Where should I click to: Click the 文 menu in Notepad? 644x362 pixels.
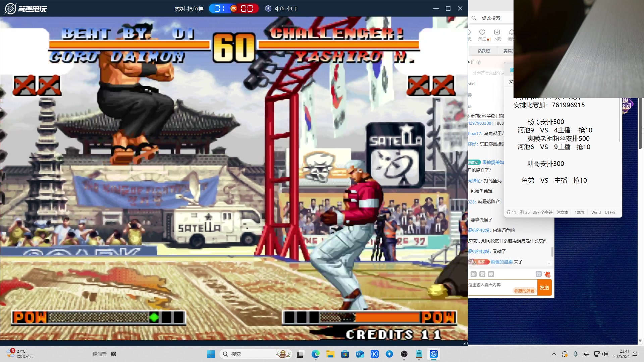click(511, 81)
